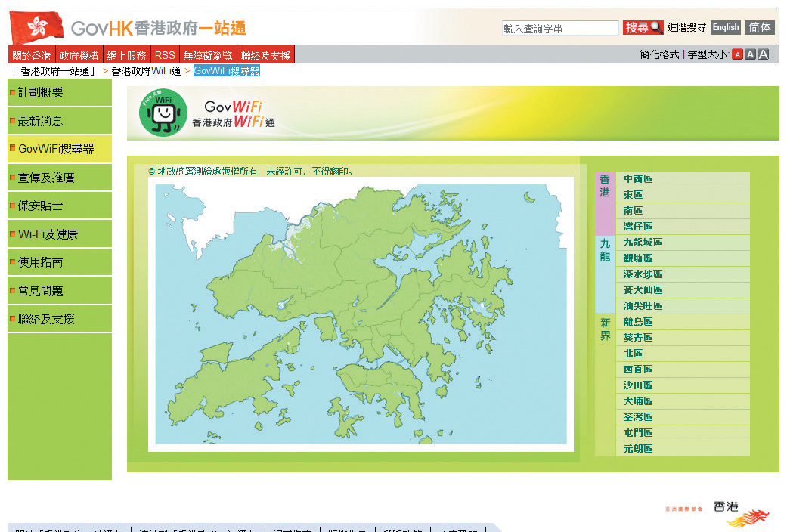Open the 網上服務 top menu
The height and width of the screenshot is (532, 787).
(126, 55)
